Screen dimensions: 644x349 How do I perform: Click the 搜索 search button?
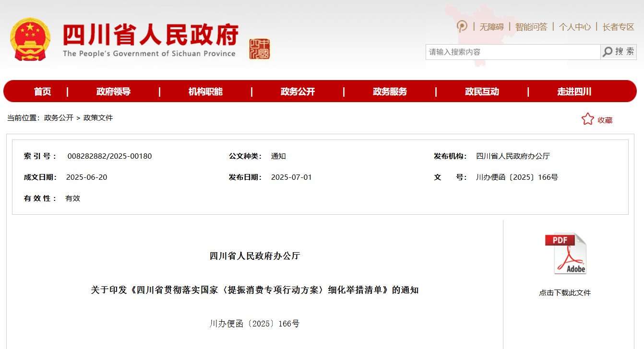pos(619,52)
